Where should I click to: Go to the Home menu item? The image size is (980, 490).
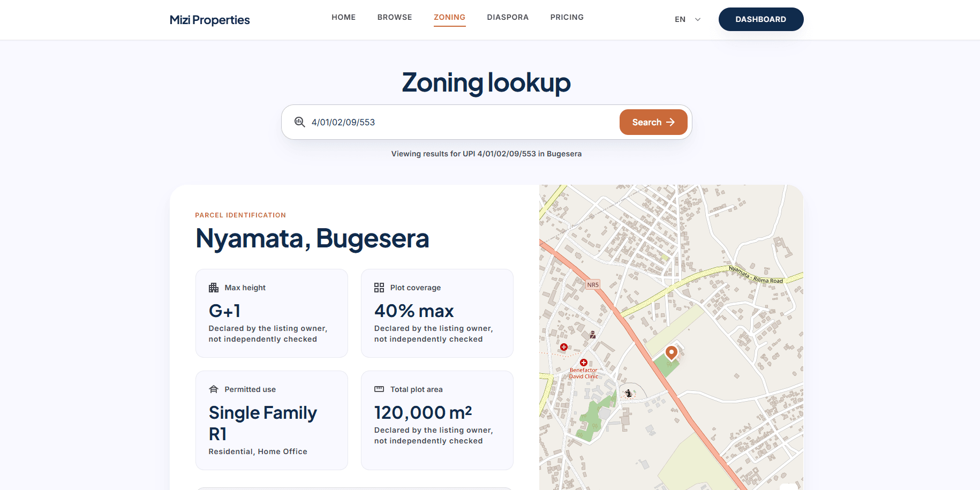coord(344,17)
